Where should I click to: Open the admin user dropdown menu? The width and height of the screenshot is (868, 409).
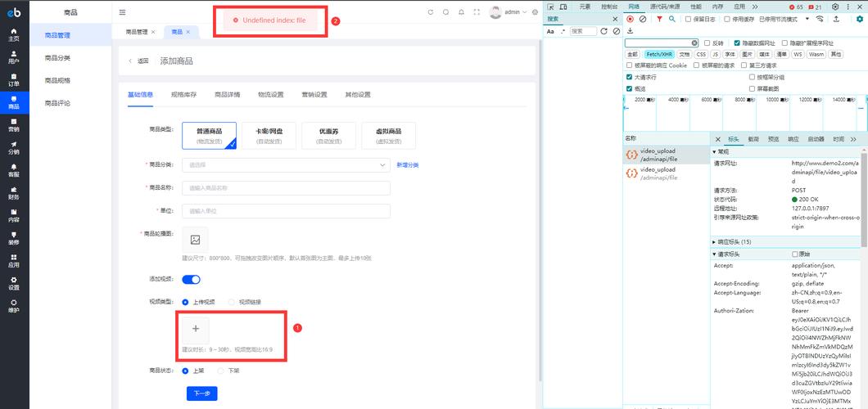point(509,12)
